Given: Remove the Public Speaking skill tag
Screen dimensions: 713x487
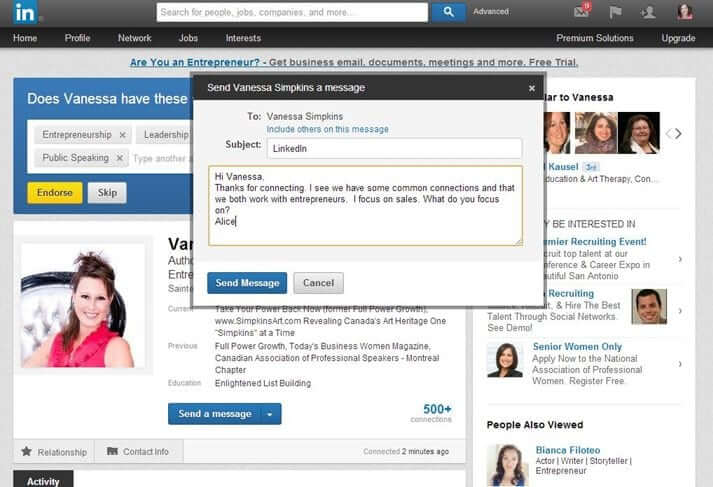Looking at the screenshot, I should [x=120, y=158].
